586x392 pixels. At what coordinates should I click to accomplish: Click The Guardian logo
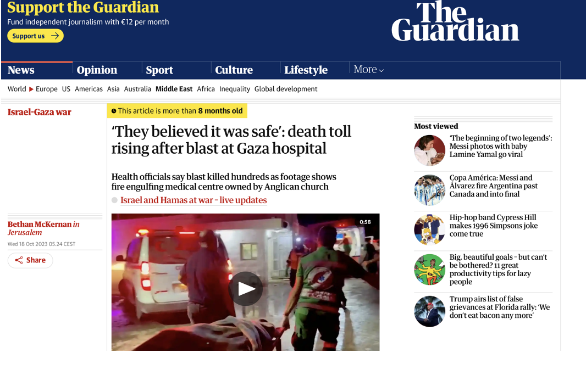click(455, 21)
